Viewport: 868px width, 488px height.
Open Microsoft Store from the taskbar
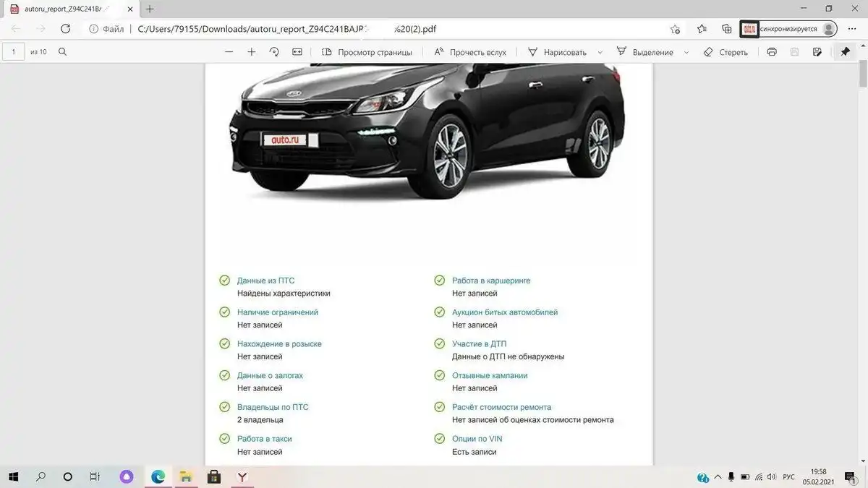point(214,476)
